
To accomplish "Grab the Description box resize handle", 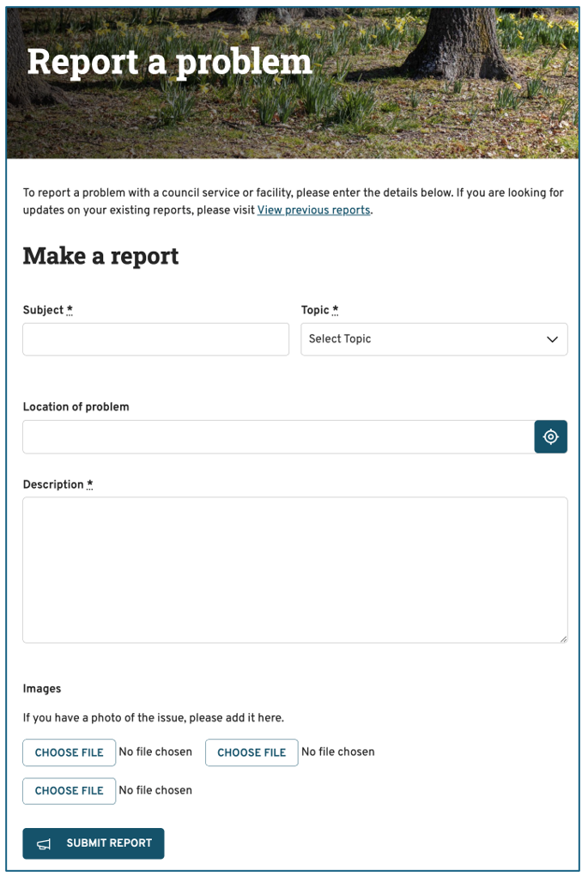I will [563, 638].
